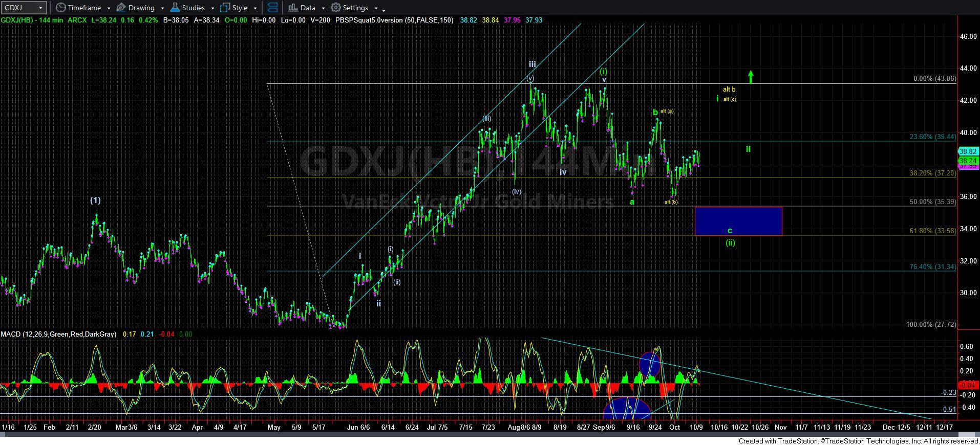The height and width of the screenshot is (445, 980).
Task: Expand the Drawing dropdown arrow
Action: tap(162, 8)
